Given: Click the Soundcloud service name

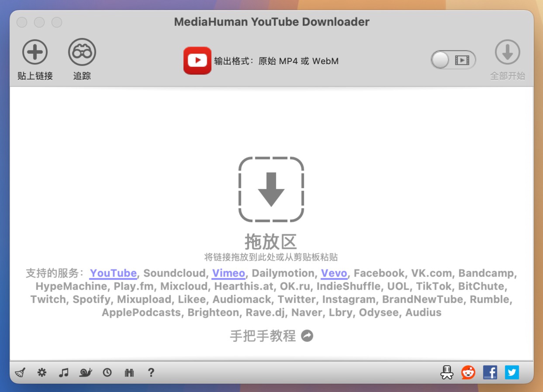Looking at the screenshot, I should pos(175,273).
